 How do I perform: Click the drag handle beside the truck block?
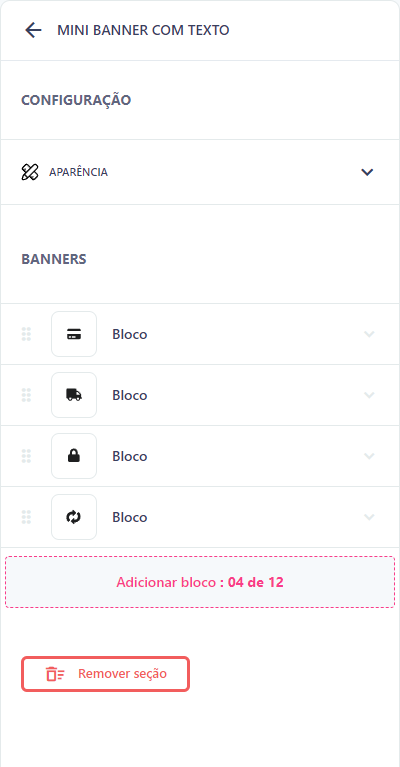(26, 395)
